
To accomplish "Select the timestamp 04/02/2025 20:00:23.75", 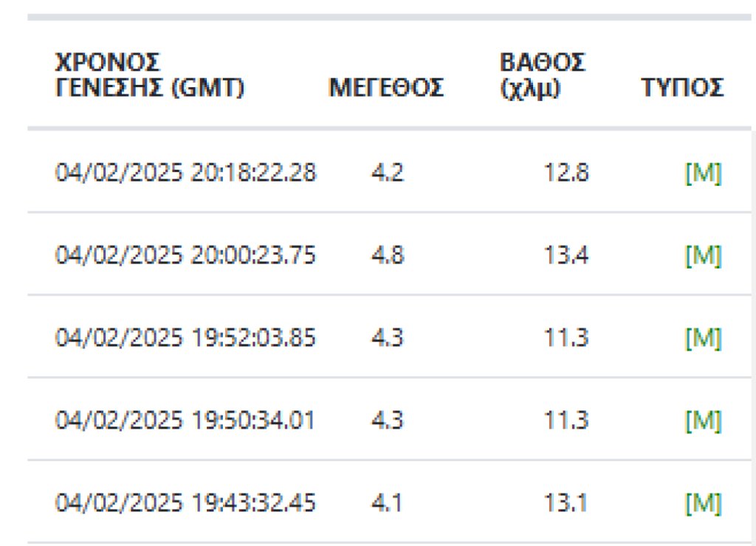I will (185, 255).
